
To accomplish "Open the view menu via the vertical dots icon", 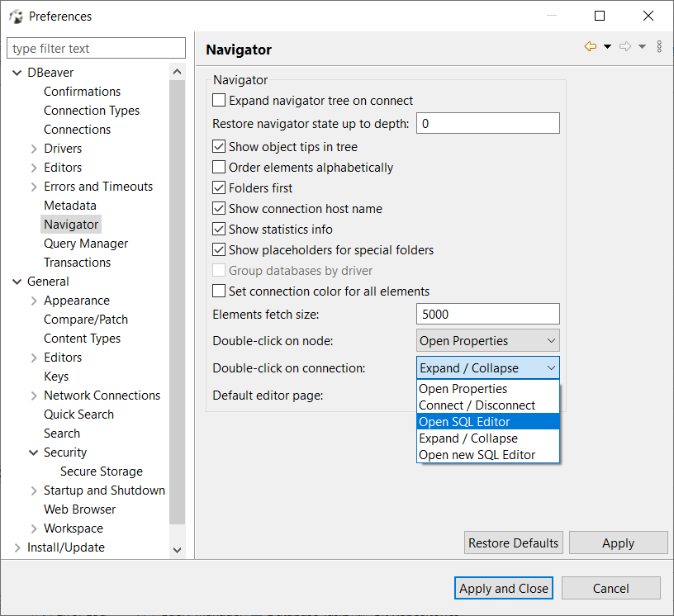I will [658, 47].
